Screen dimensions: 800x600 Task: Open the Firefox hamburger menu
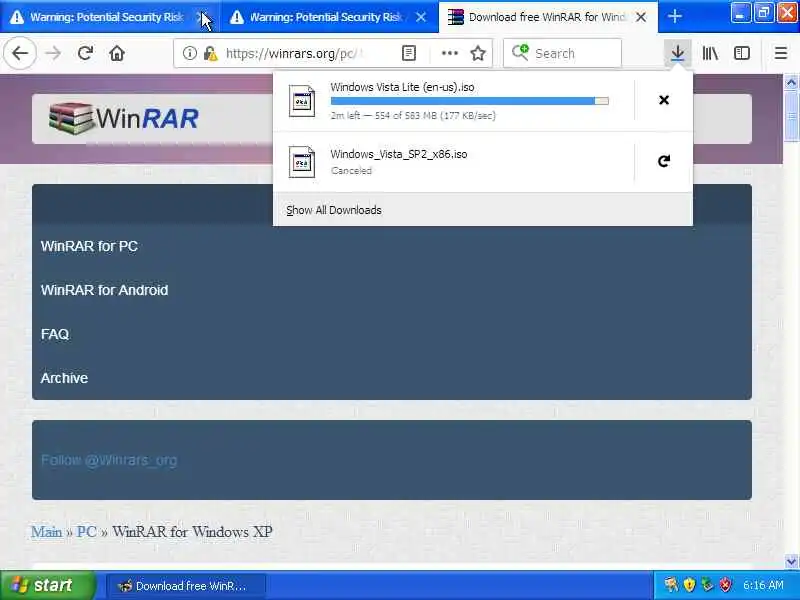(x=781, y=53)
